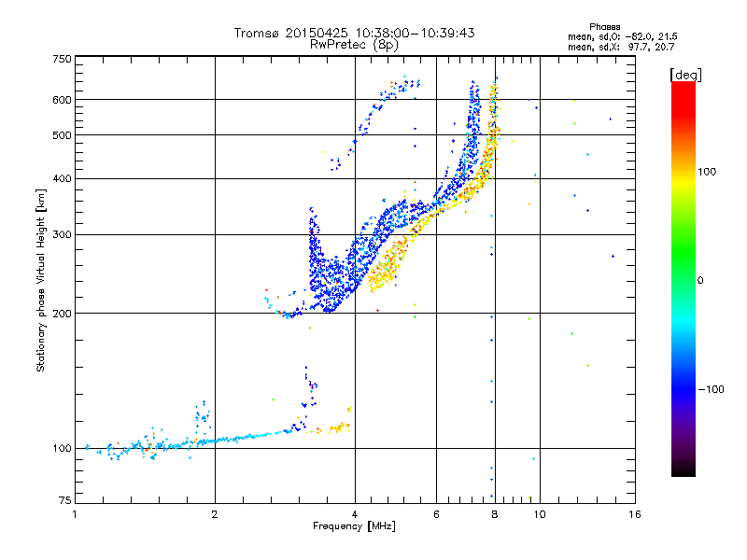
Task: Click the 'mean, sd,O: -82.0, 21.5' line
Action: 622,36
